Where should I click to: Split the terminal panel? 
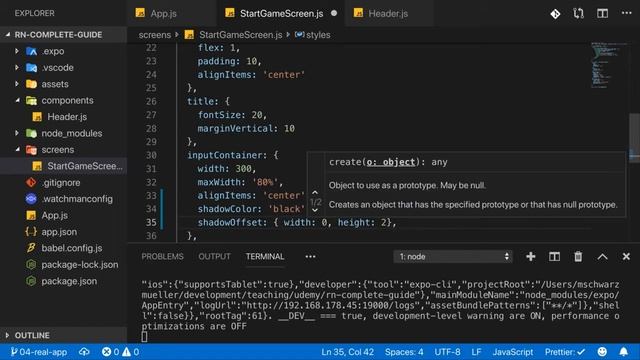pyautogui.click(x=554, y=256)
